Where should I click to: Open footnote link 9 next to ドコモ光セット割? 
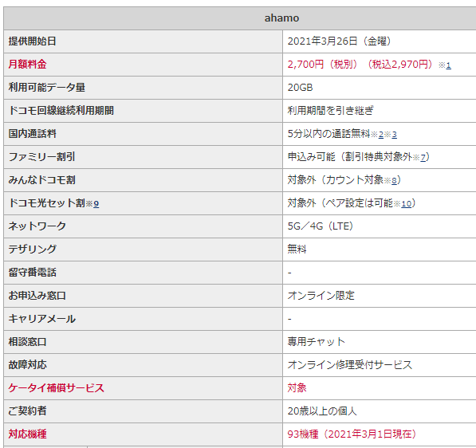[96, 203]
